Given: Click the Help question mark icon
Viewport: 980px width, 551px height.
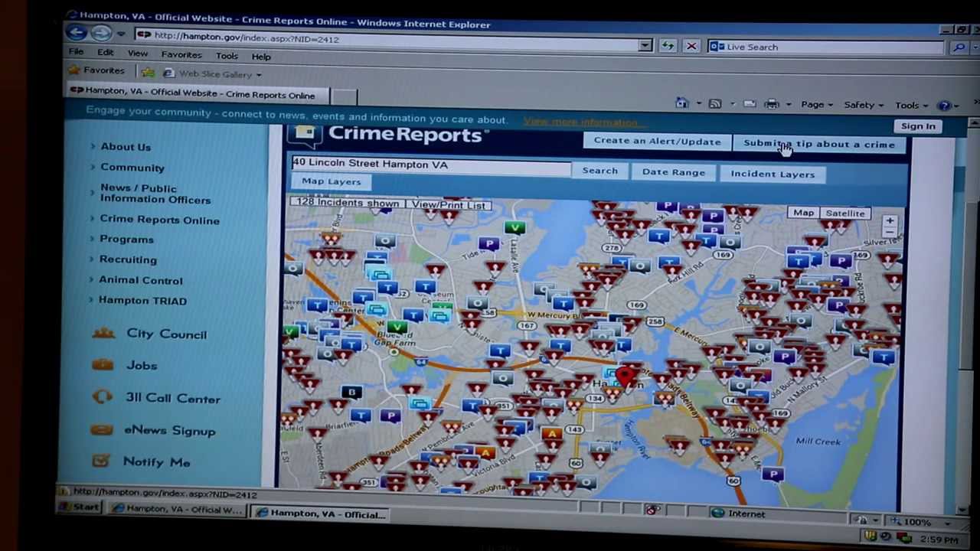Looking at the screenshot, I should coord(944,106).
